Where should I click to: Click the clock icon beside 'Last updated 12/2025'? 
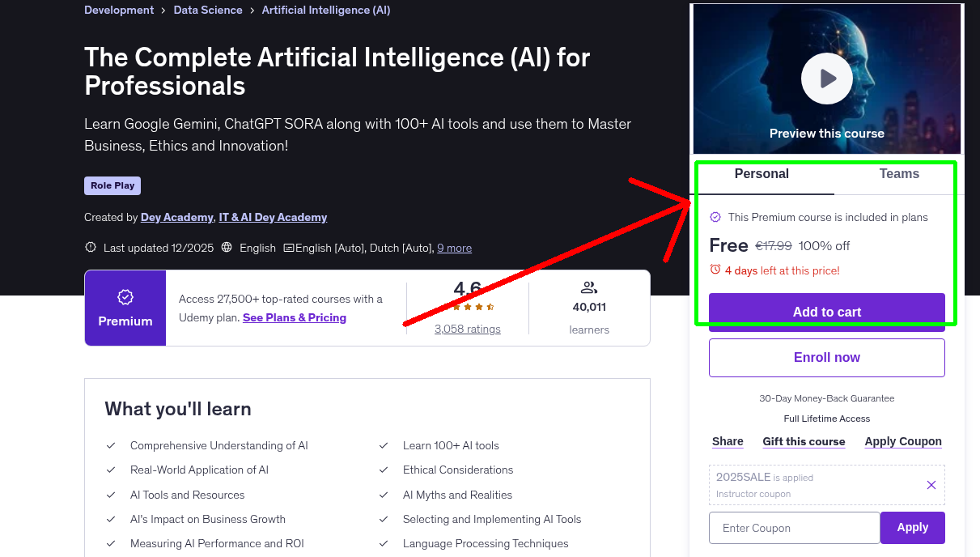pos(90,247)
